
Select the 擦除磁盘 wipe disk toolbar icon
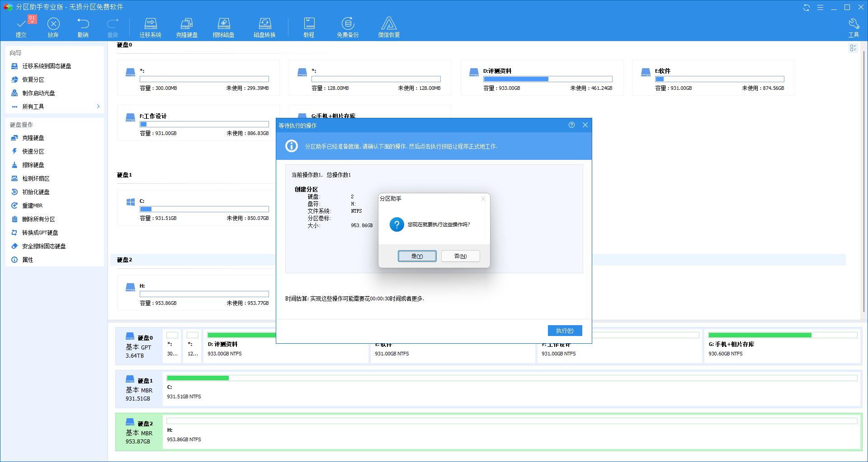click(223, 24)
